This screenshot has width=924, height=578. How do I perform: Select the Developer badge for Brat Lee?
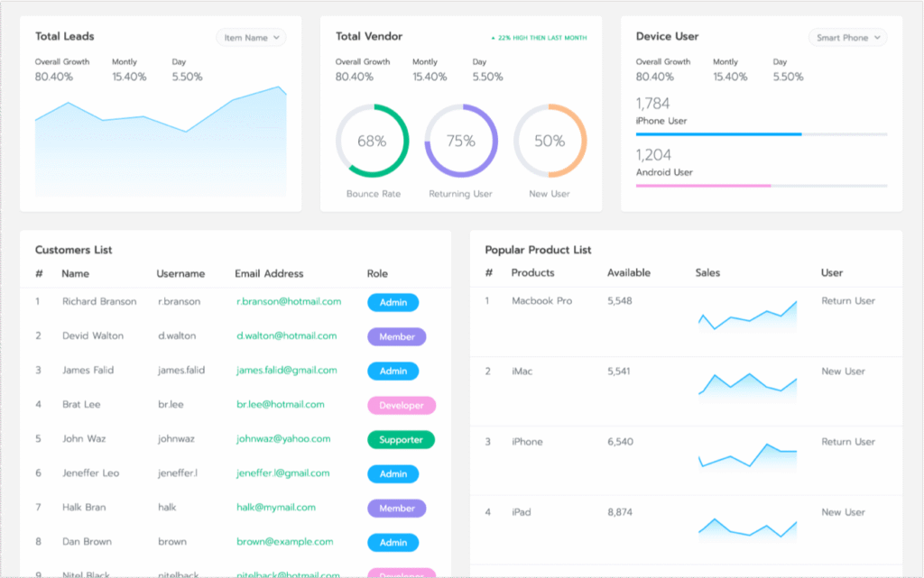tap(401, 406)
